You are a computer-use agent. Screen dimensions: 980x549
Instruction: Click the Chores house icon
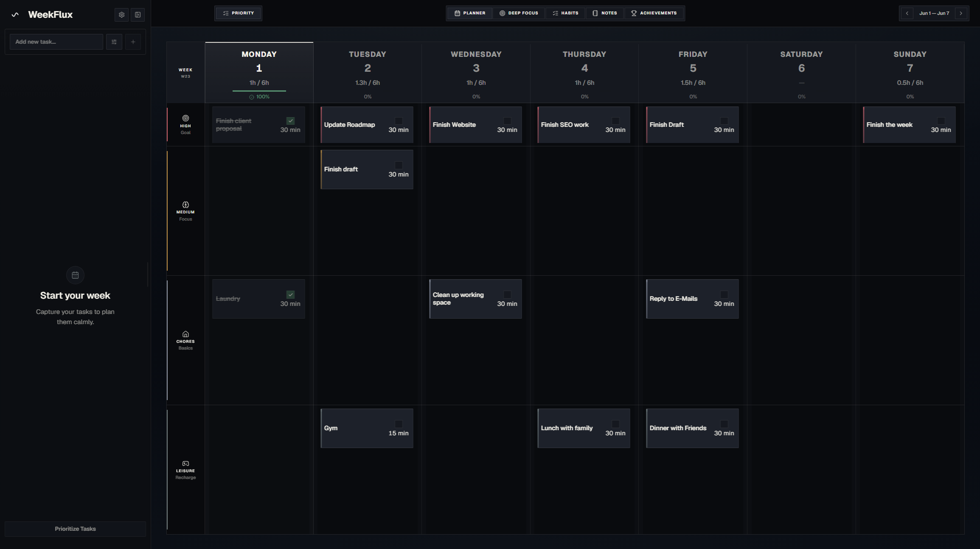click(x=185, y=334)
